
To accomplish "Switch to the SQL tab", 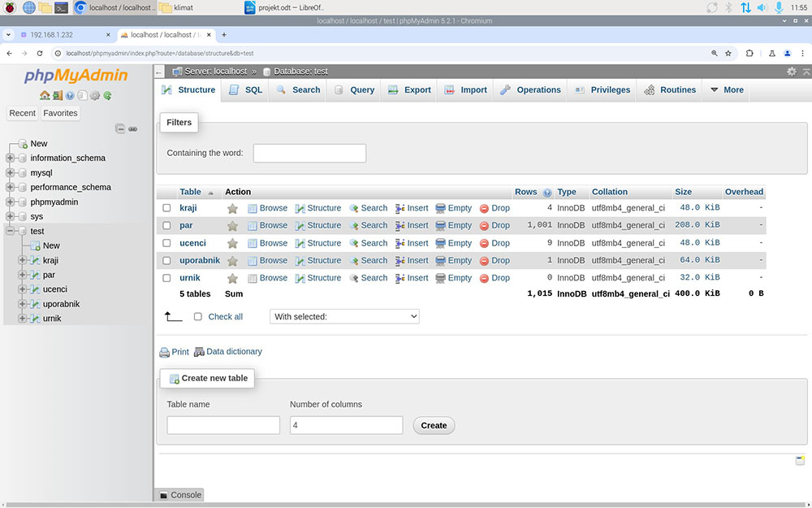I will pyautogui.click(x=246, y=89).
